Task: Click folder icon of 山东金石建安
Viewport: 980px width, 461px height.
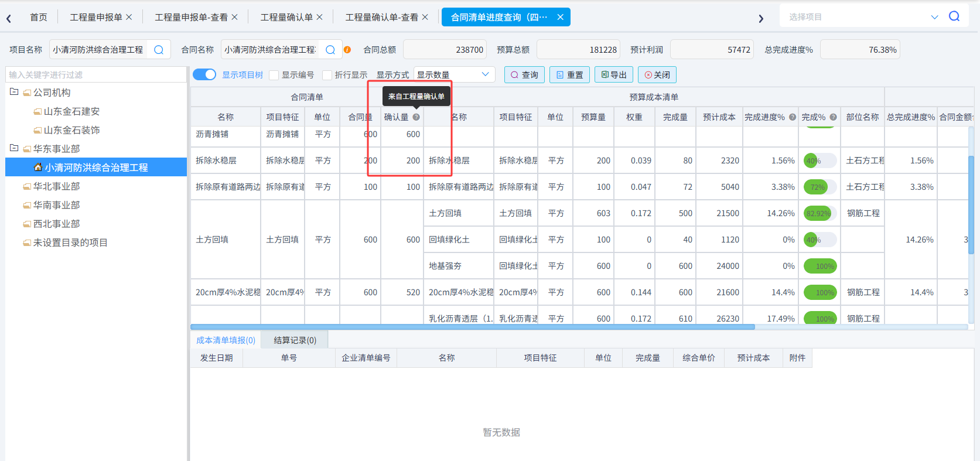Action: click(37, 111)
